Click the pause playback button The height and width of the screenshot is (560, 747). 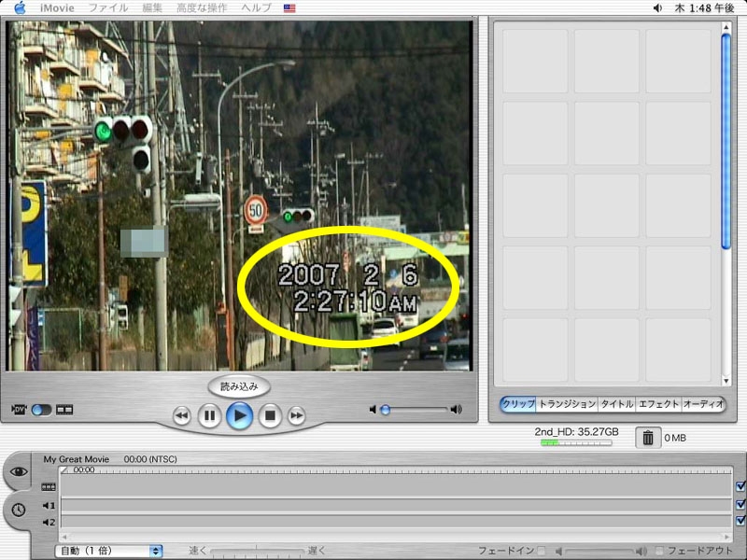(209, 415)
